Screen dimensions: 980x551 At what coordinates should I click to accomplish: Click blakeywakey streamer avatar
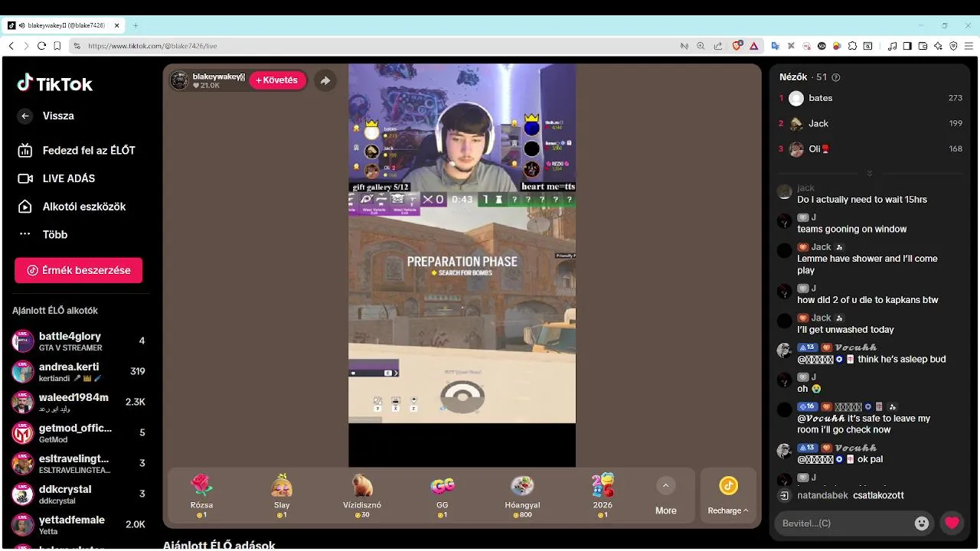pos(179,80)
